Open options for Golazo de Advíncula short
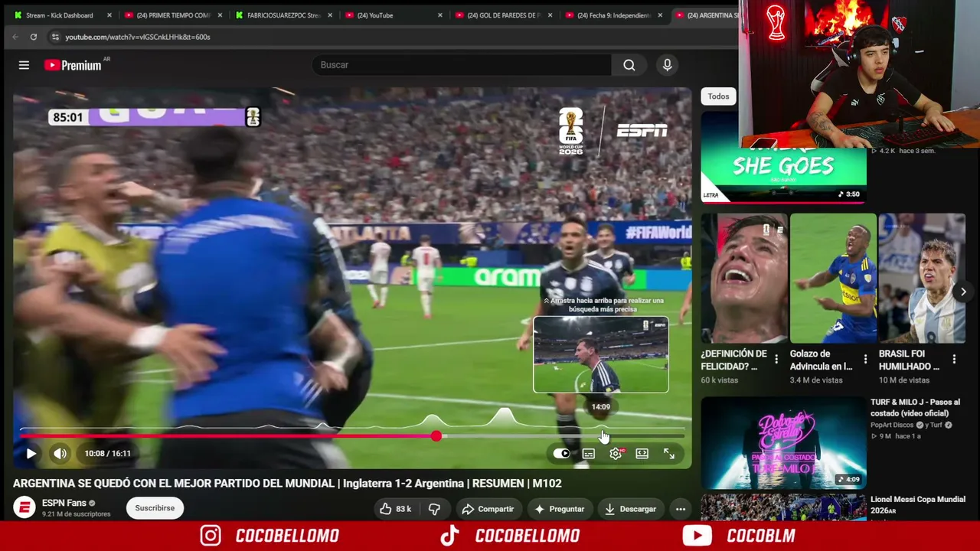 point(865,359)
